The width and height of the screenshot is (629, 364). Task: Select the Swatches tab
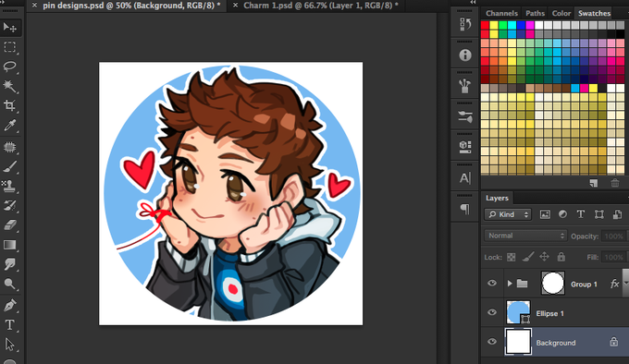point(594,13)
